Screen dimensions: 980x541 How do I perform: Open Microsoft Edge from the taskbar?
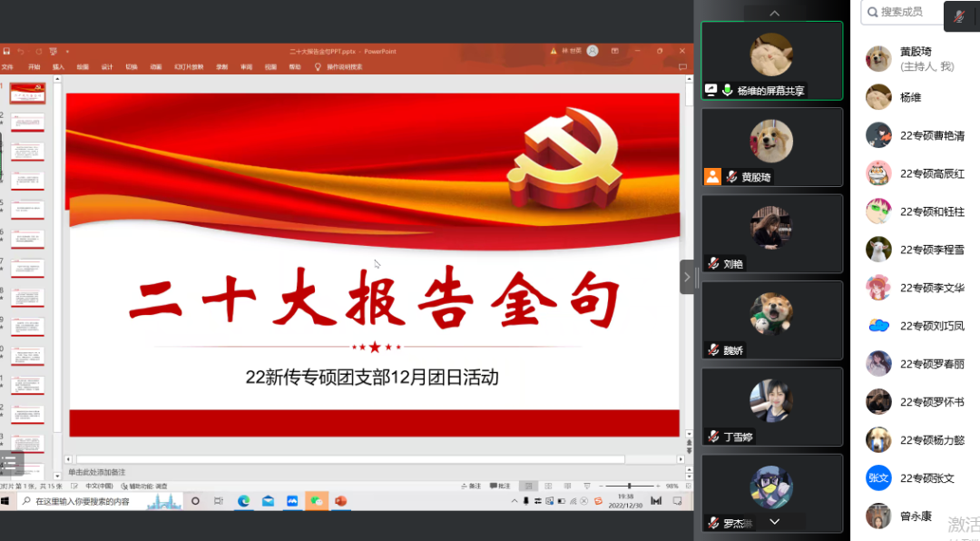244,501
